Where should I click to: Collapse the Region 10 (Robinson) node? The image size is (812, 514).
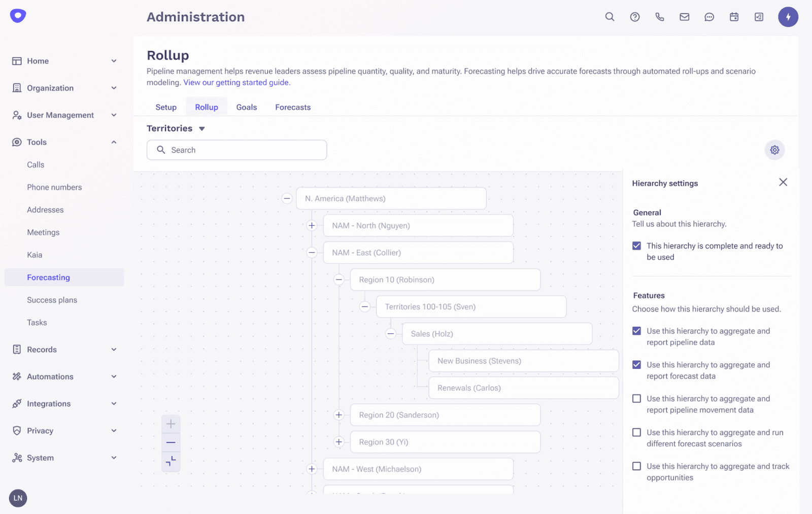tap(339, 280)
